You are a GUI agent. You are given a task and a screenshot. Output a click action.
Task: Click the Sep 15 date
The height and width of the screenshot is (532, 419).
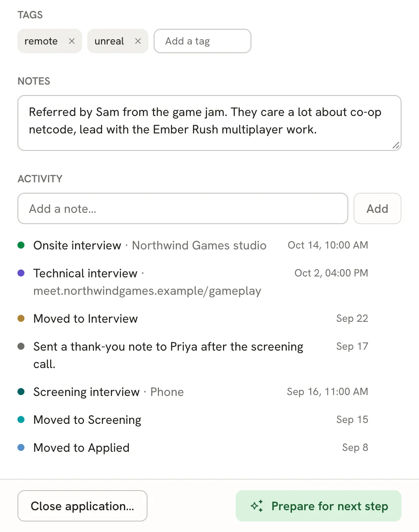[x=352, y=419]
